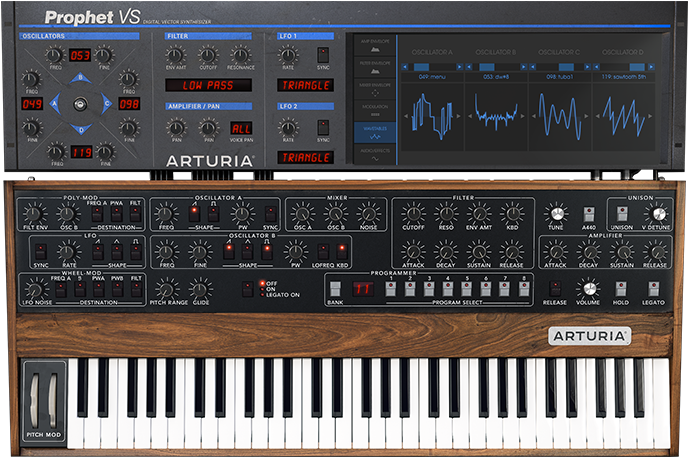Viewport: 688px width, 457px height.
Task: Click the center vector joystick handle
Action: pos(80,104)
